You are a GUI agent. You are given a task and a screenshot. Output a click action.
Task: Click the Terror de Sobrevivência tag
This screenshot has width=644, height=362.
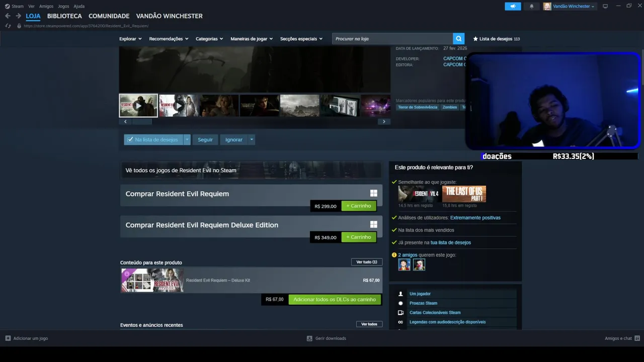click(418, 107)
